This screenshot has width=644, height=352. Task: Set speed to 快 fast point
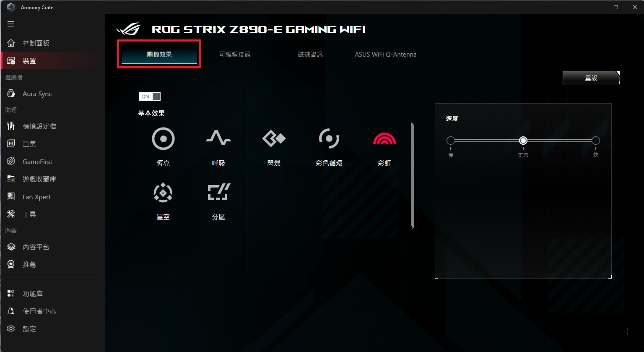coord(596,141)
